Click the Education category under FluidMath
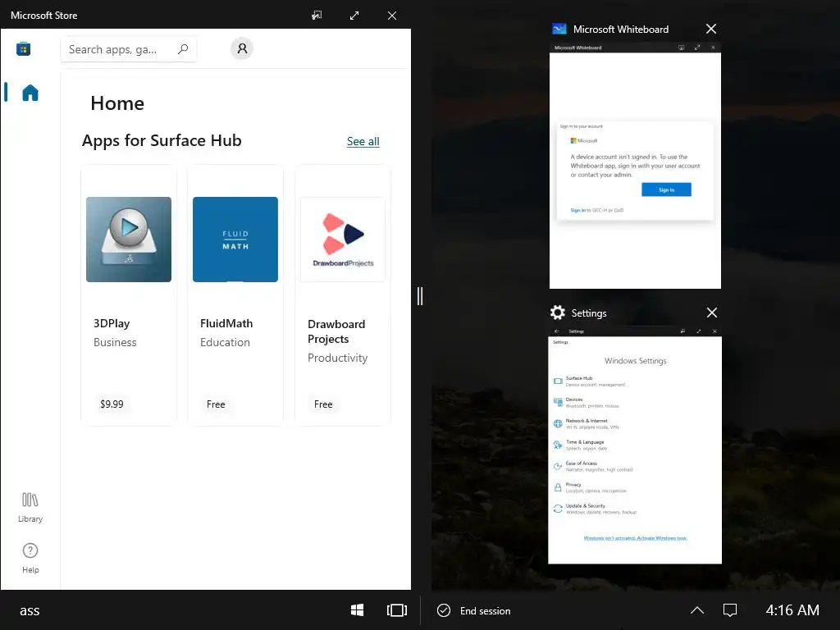Image resolution: width=840 pixels, height=630 pixels. [x=225, y=342]
